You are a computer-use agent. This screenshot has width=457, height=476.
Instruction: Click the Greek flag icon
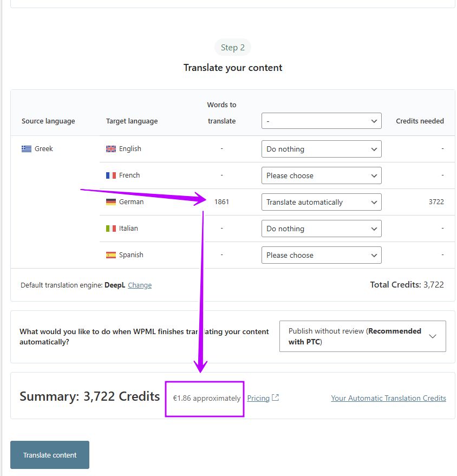[27, 149]
